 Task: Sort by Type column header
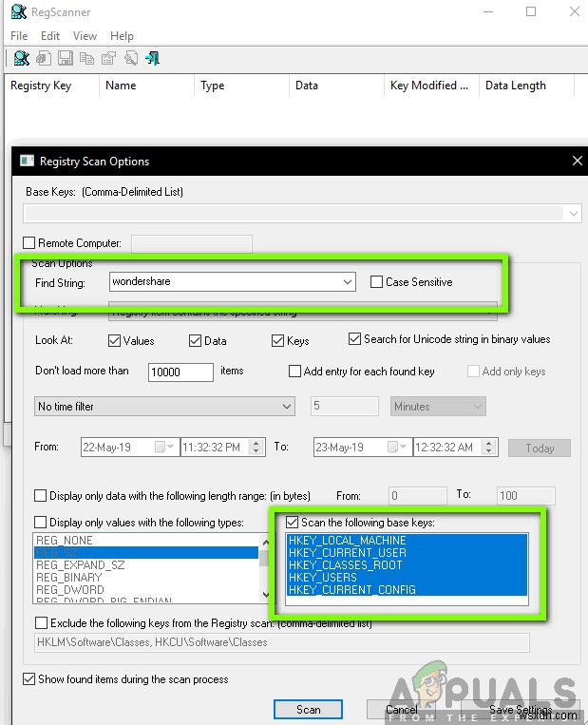coord(241,86)
